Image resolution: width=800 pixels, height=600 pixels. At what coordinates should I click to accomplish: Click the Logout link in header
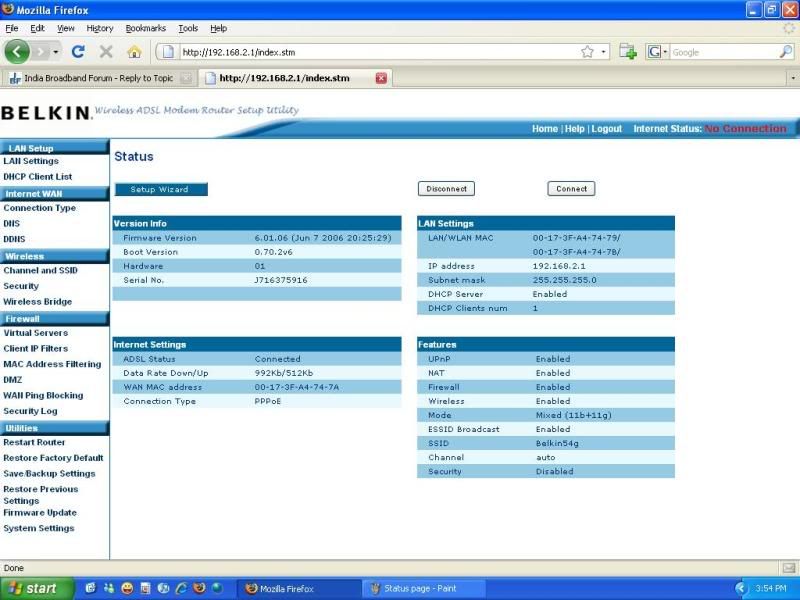pyautogui.click(x=606, y=129)
